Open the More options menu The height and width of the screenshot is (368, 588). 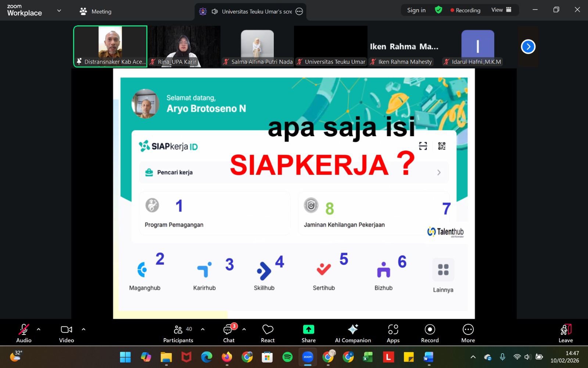[468, 333]
